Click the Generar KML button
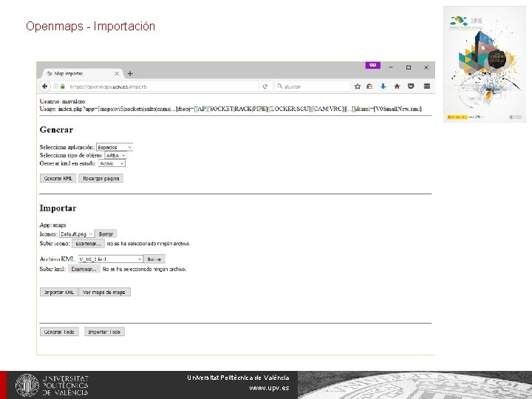 tap(58, 179)
